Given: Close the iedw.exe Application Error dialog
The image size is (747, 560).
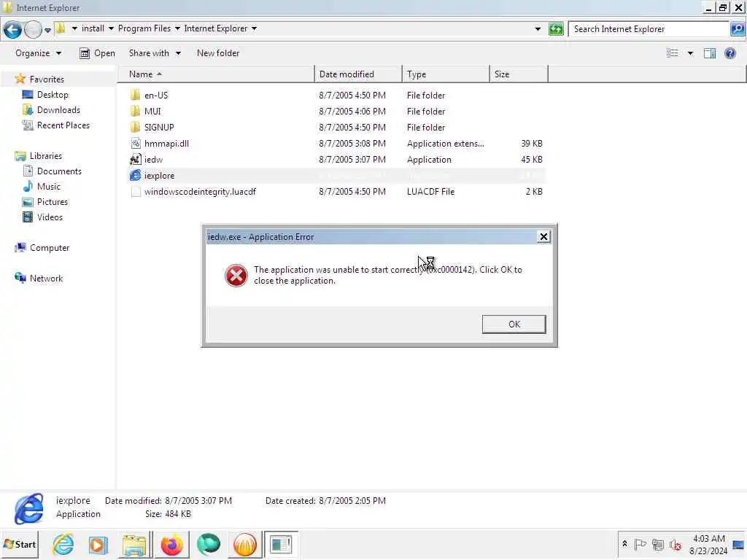Looking at the screenshot, I should pyautogui.click(x=543, y=237).
